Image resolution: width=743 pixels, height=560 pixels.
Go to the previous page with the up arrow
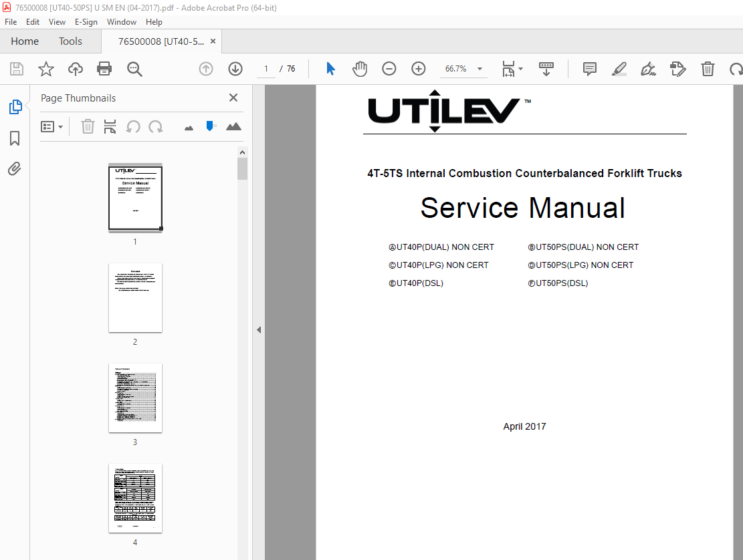click(206, 69)
